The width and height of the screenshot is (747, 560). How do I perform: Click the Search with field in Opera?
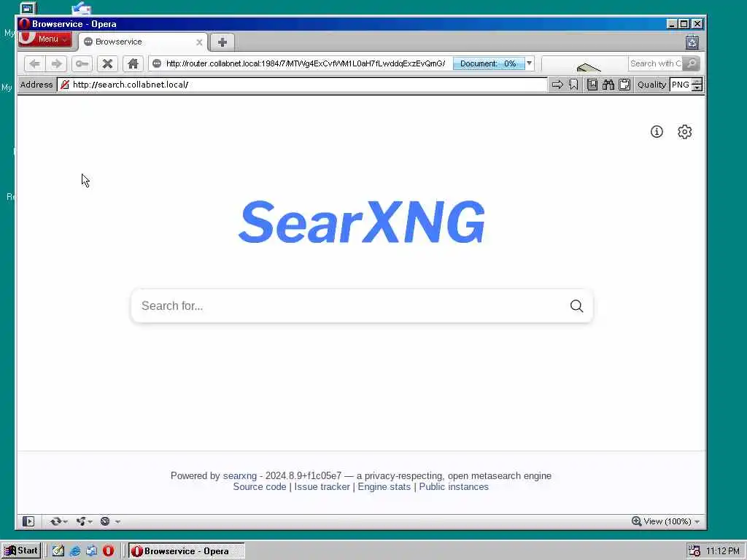(655, 64)
